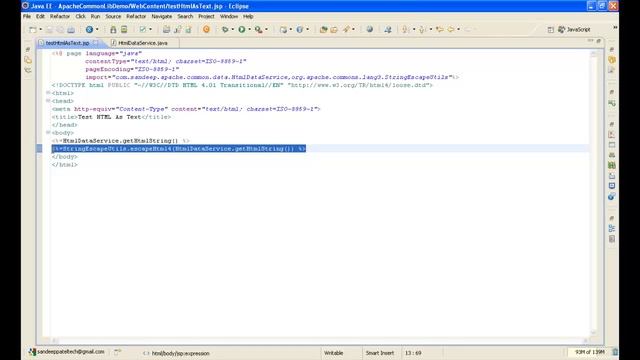Screen dimensions: 640x360
Task: Click the selected StringEscapeUtils.escapeHtml4 line
Action: click(x=179, y=149)
